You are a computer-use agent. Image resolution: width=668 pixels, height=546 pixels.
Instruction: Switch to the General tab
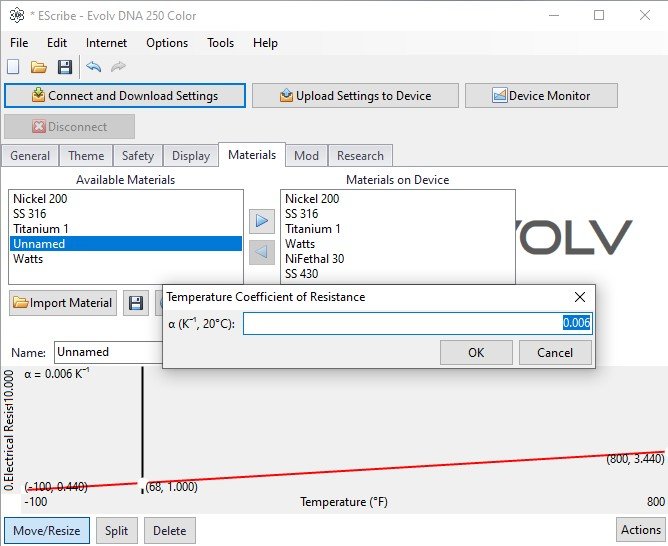pyautogui.click(x=30, y=156)
